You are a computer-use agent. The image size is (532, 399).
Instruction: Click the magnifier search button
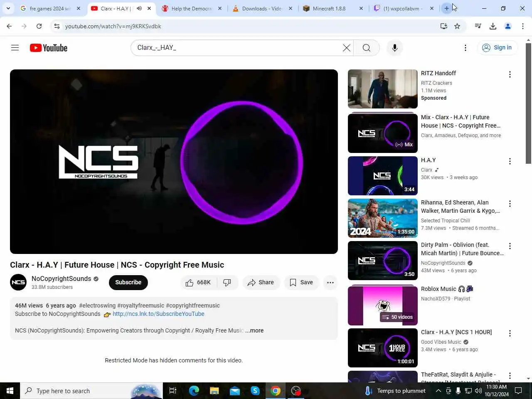(367, 48)
